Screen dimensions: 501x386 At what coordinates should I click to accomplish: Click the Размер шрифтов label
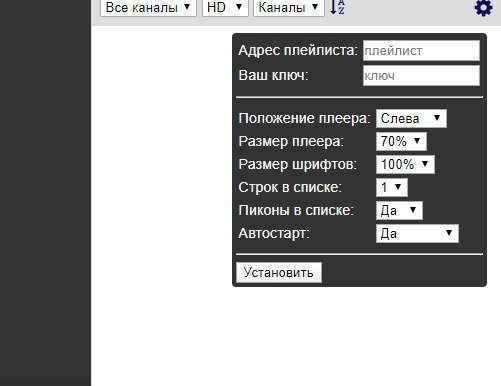point(297,164)
